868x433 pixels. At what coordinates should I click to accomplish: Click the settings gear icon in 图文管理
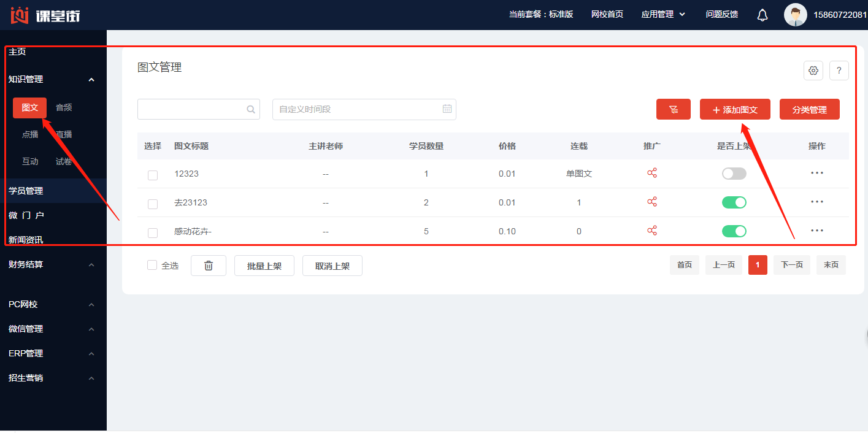(813, 71)
